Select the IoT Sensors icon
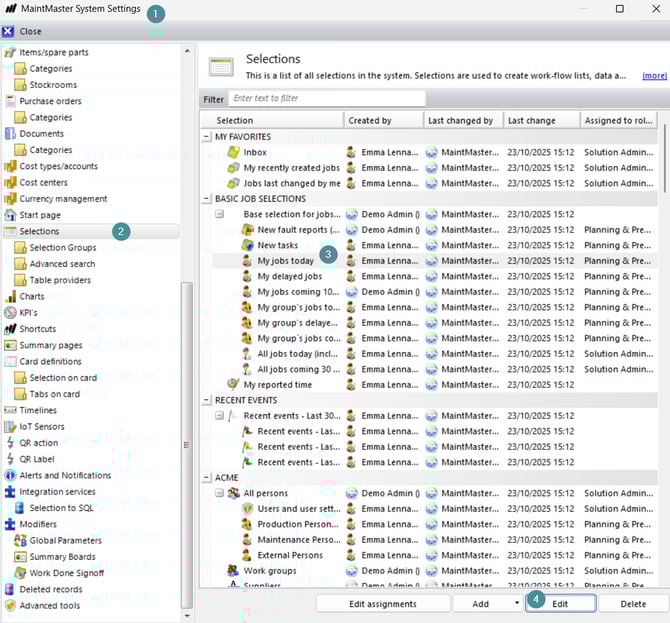 [x=11, y=427]
